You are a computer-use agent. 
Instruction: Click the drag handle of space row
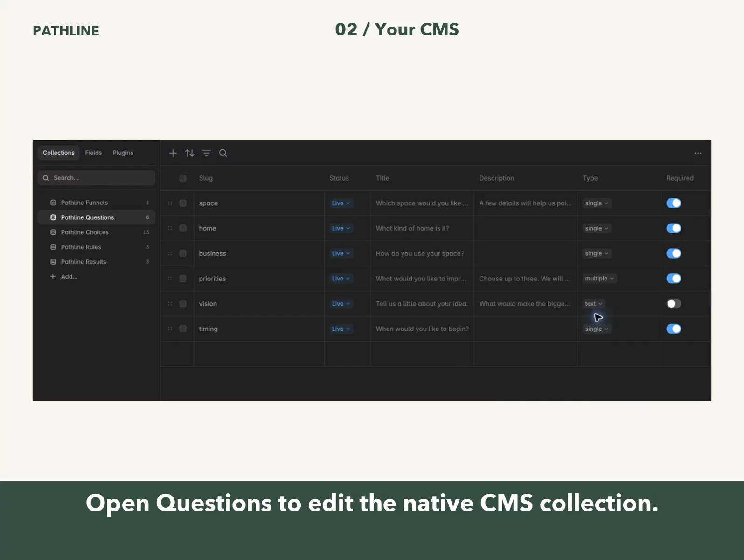[x=170, y=203]
